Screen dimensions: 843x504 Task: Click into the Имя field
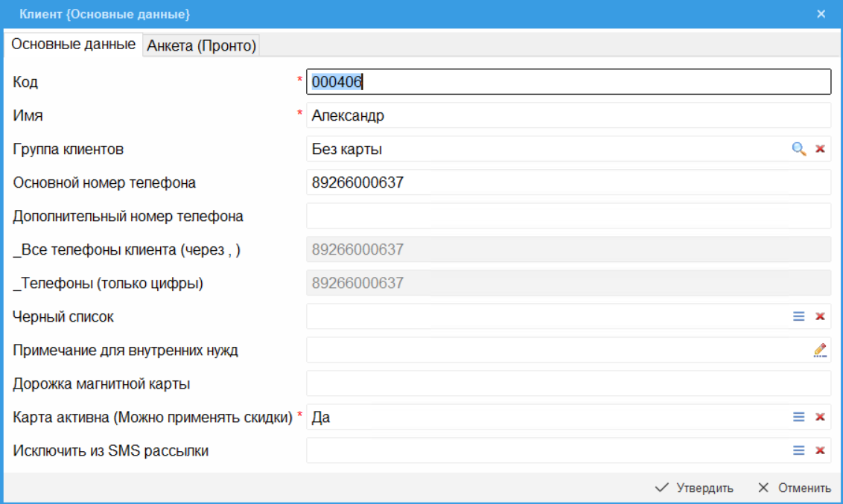pos(567,115)
